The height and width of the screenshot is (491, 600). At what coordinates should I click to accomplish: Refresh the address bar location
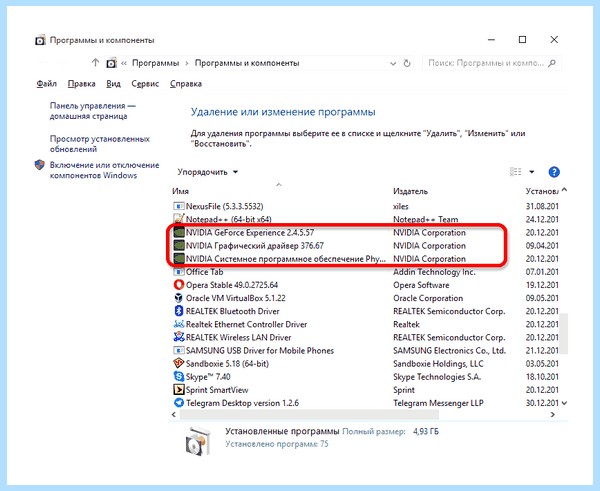point(407,63)
